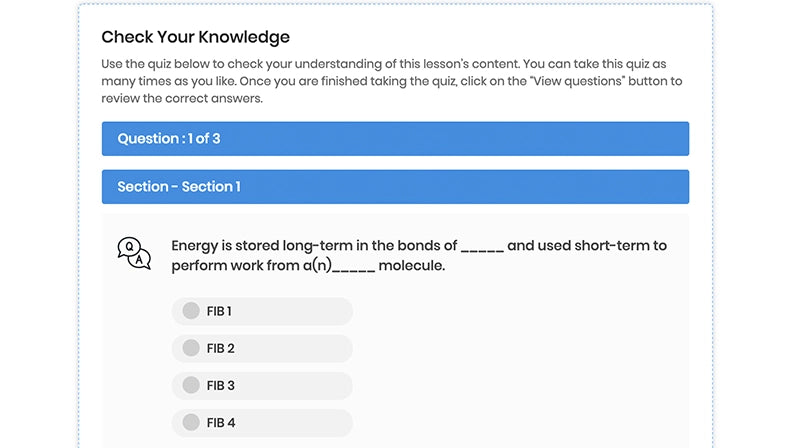
Task: Click the word "molecule" in the question
Action: pos(411,266)
